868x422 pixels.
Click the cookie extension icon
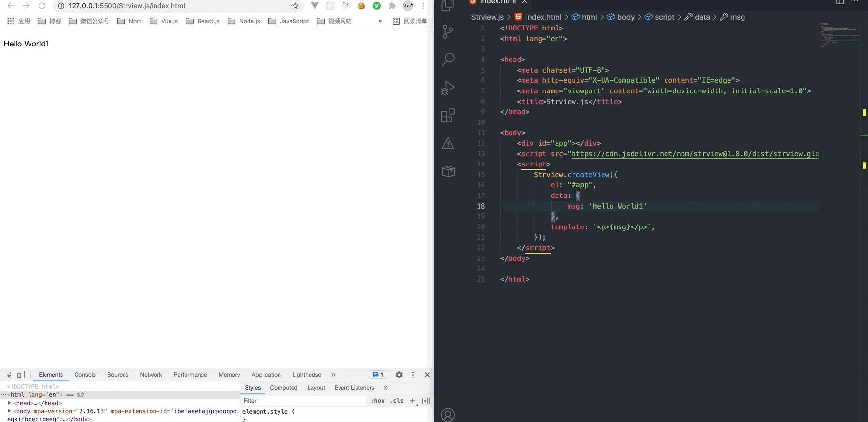coord(361,6)
